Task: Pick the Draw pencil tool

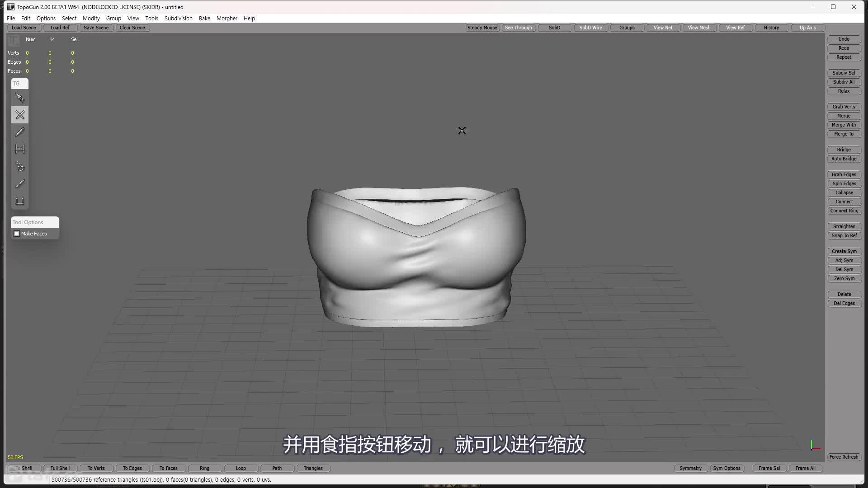Action: [20, 132]
